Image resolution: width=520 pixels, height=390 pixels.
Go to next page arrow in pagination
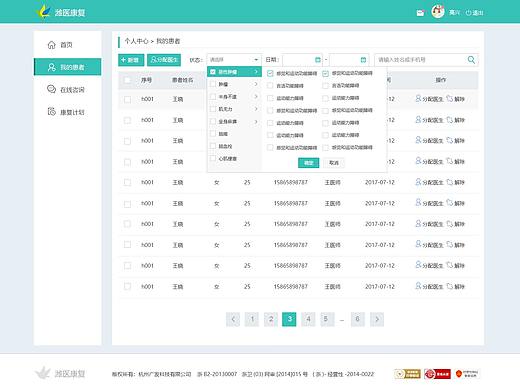point(377,319)
